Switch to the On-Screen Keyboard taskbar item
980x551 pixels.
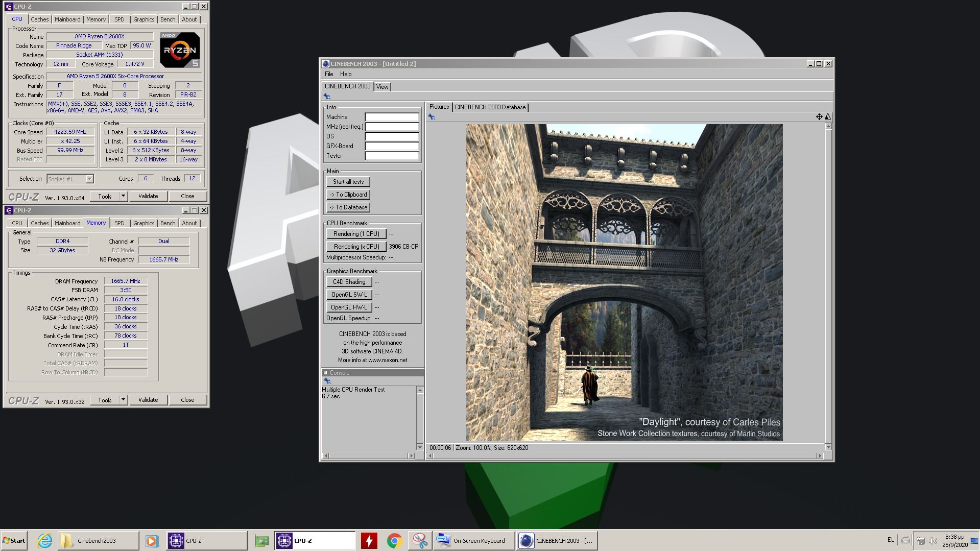coord(473,540)
